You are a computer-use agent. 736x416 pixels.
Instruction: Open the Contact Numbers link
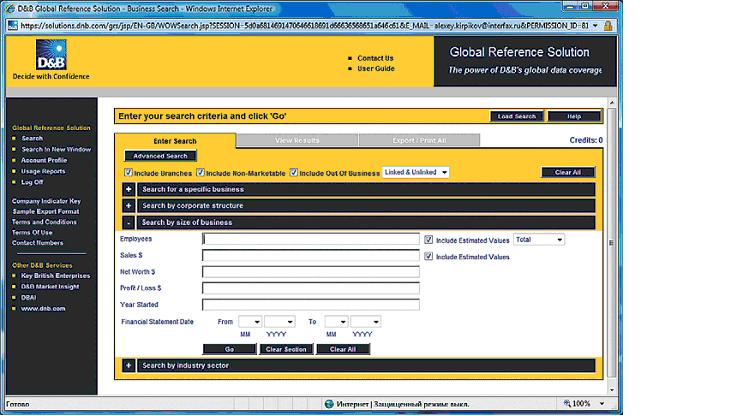[x=38, y=243]
